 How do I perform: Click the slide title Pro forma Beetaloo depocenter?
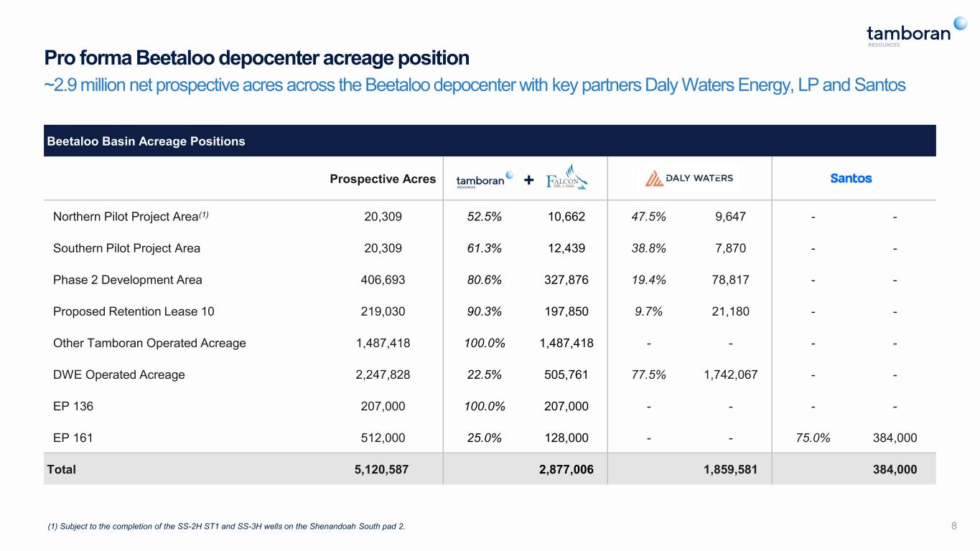click(257, 57)
